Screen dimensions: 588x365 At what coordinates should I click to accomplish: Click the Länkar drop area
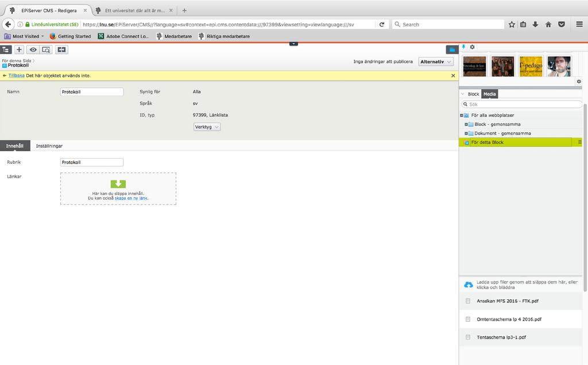tap(118, 189)
